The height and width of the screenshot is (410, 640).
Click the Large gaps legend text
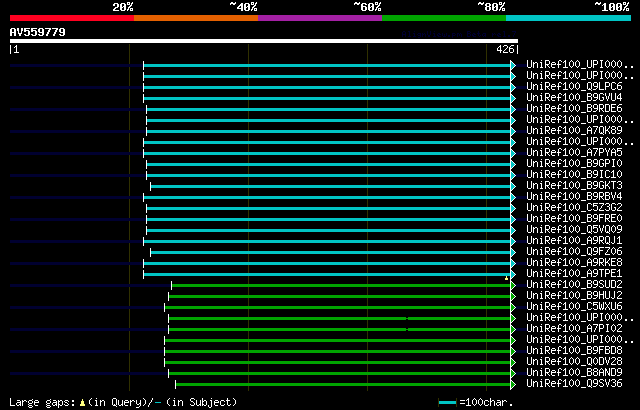click(42, 403)
